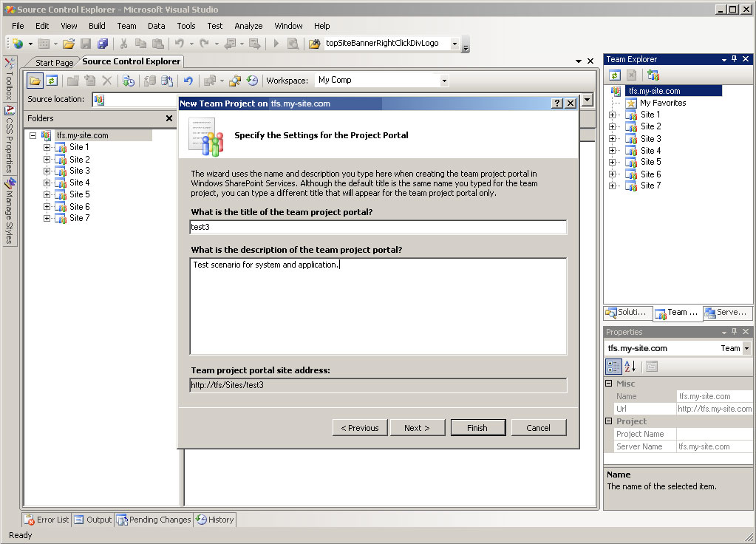This screenshot has width=756, height=544.
Task: Switch to Pending Changes tab
Action: pyautogui.click(x=154, y=520)
